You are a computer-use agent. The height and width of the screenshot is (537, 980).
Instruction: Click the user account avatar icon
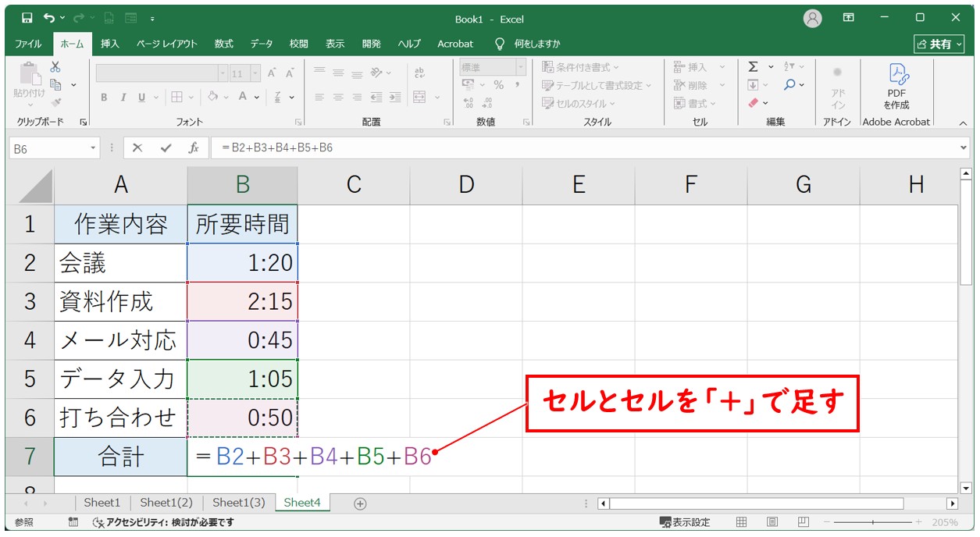click(x=813, y=19)
